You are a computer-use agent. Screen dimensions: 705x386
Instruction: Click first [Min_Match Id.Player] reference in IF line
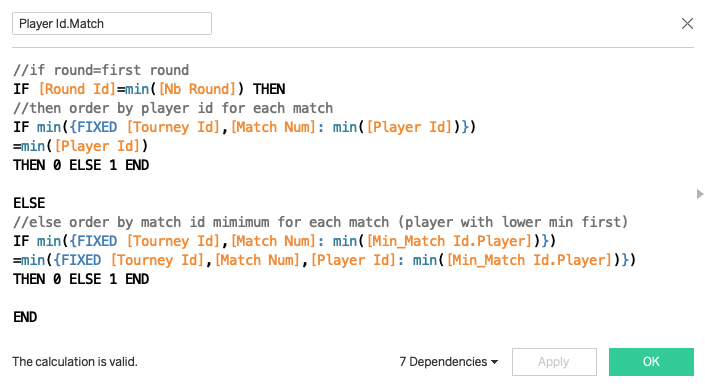[x=450, y=241]
